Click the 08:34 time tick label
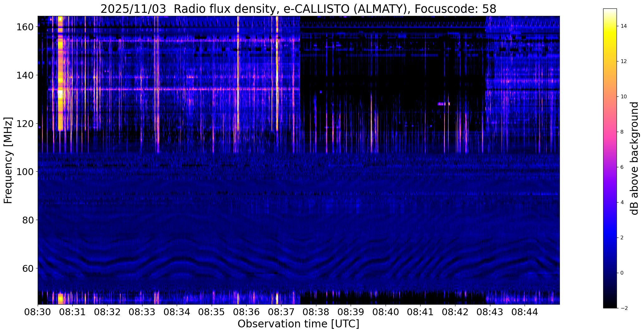This screenshot has width=644, height=333. 177,312
